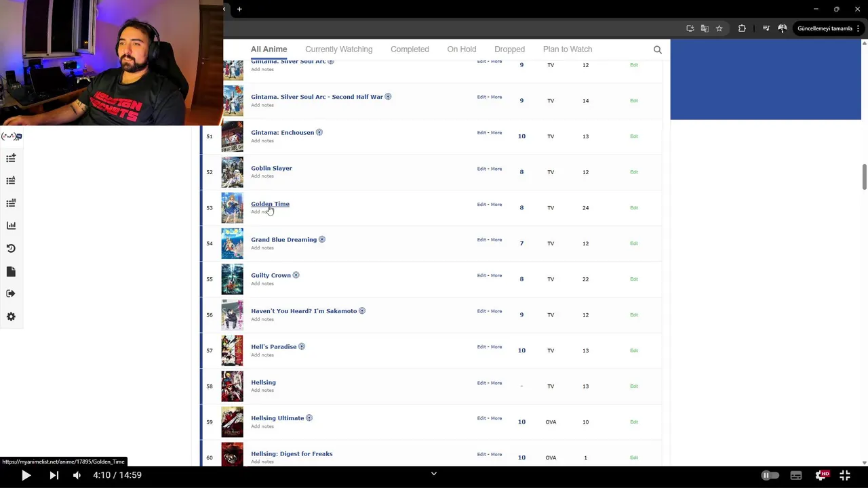Image resolution: width=868 pixels, height=488 pixels.
Task: Click the info icon beside Grand Blue Dreaming
Action: [x=322, y=239]
